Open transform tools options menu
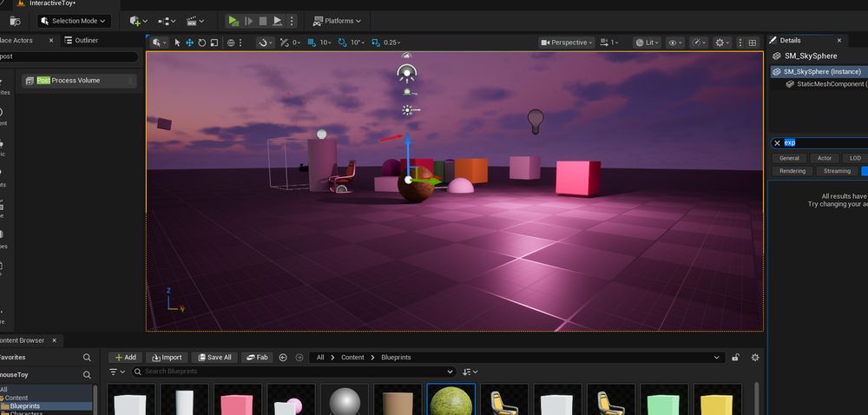The image size is (868, 415). pyautogui.click(x=240, y=43)
